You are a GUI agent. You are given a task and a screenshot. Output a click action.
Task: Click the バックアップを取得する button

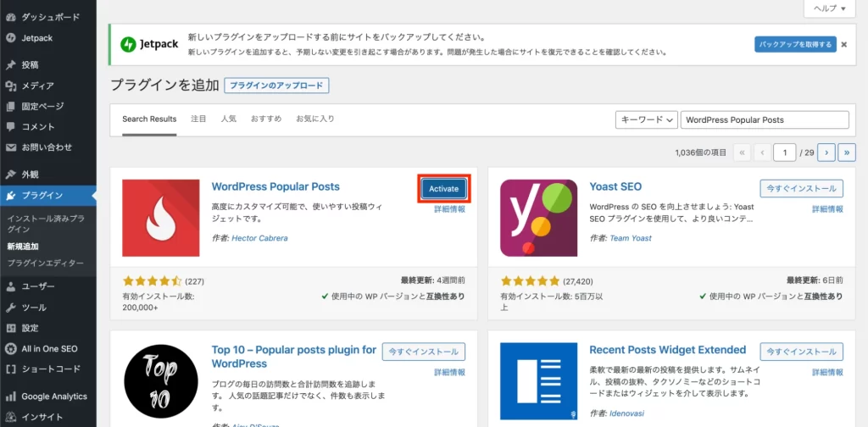(795, 44)
